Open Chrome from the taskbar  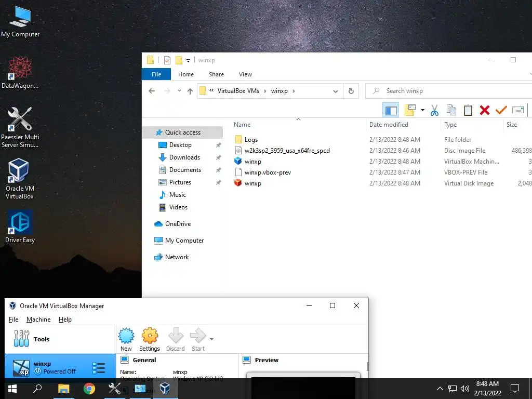[89, 389]
